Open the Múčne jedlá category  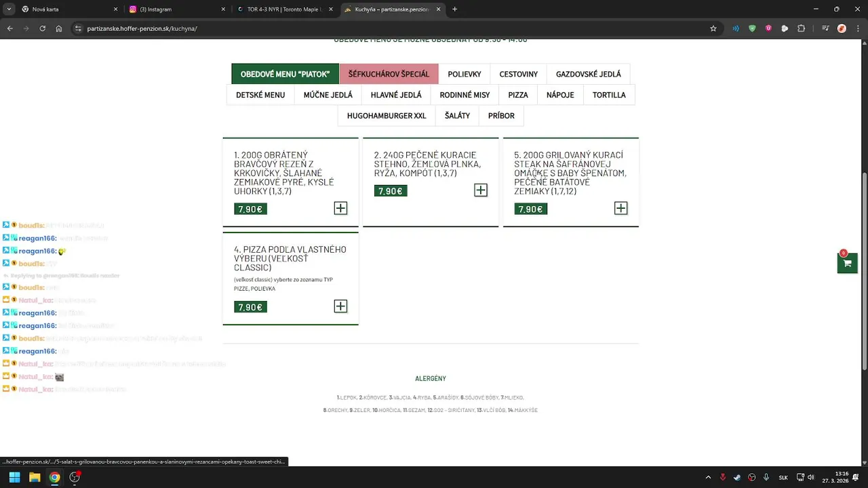[328, 95]
